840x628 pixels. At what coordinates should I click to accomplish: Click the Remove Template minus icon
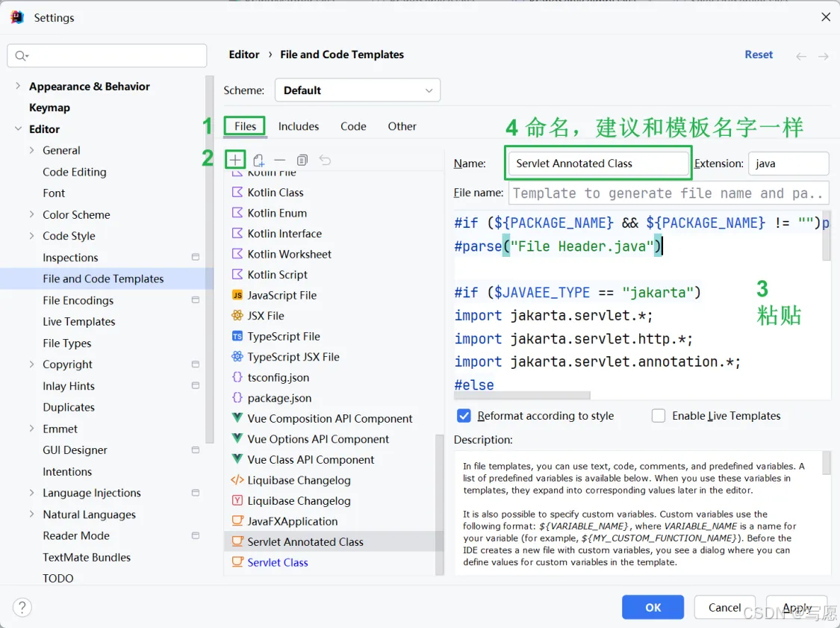pos(280,160)
